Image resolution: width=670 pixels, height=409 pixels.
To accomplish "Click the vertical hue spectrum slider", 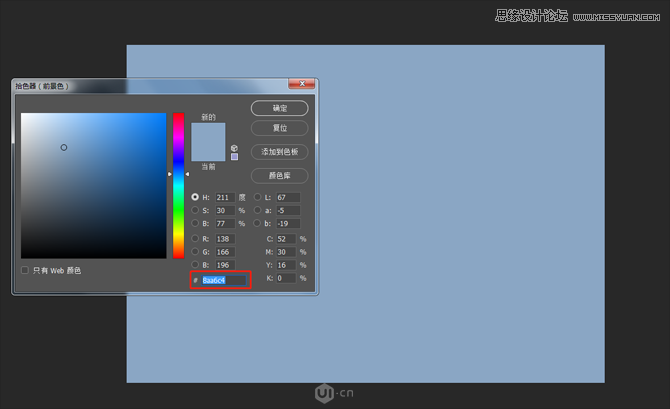I will 179,185.
